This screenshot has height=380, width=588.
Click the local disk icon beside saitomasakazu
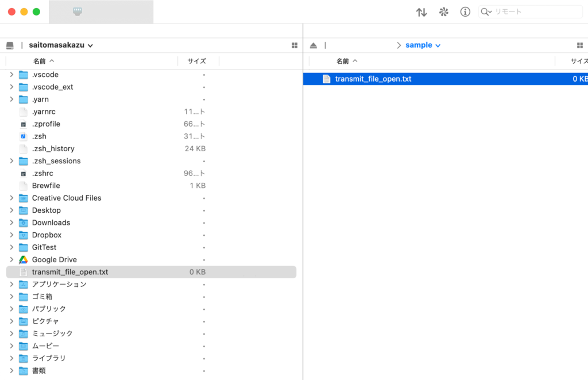[10, 45]
